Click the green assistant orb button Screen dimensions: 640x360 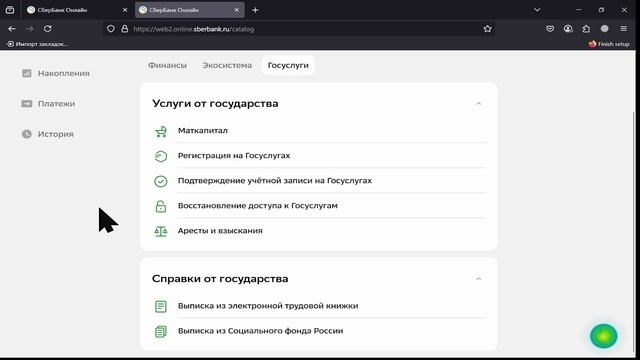(604, 336)
